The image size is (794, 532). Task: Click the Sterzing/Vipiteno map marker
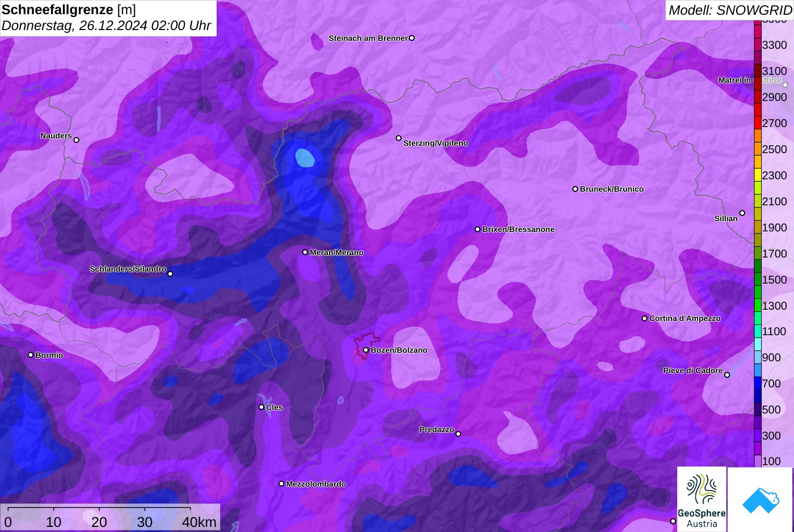pos(399,138)
